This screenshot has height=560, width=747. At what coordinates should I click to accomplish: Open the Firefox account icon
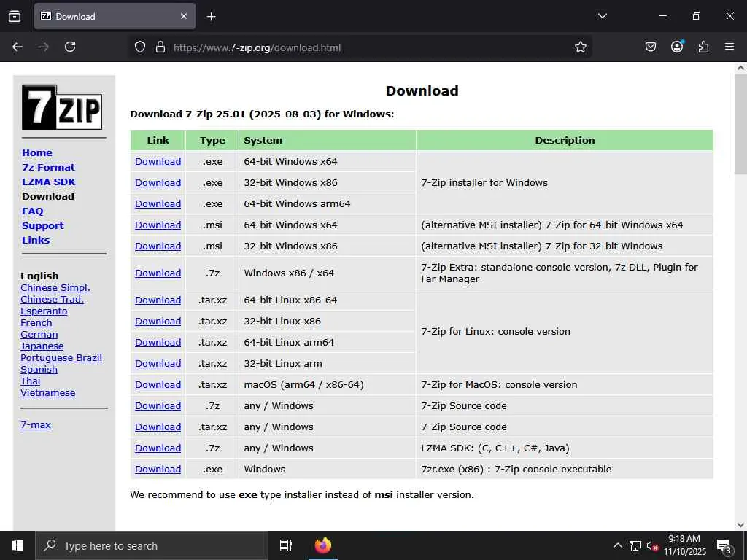tap(677, 47)
